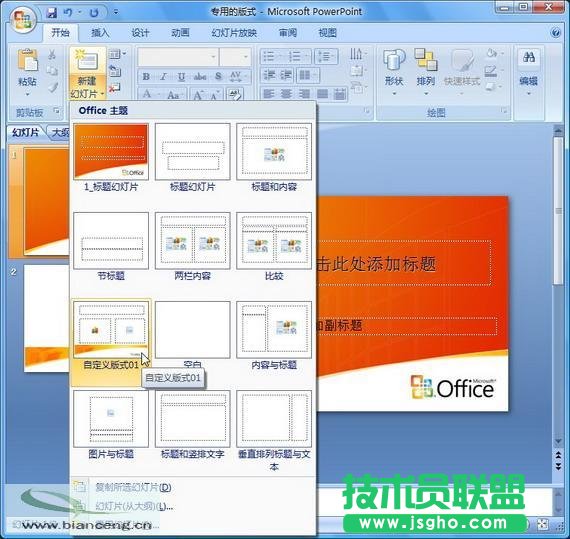Decrease font size with small A
Image resolution: width=570 pixels, height=539 pixels.
point(214,95)
